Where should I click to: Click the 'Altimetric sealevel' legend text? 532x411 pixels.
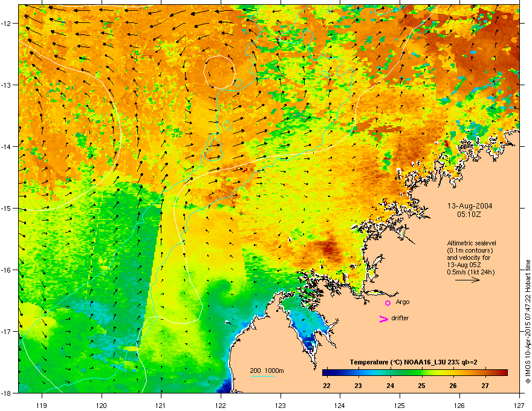click(472, 243)
